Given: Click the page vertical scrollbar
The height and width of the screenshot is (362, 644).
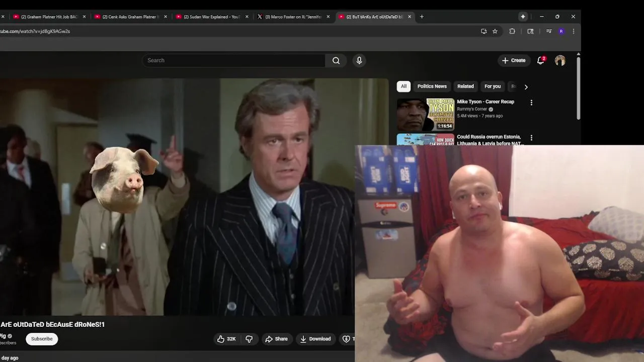Looking at the screenshot, I should coord(579,88).
